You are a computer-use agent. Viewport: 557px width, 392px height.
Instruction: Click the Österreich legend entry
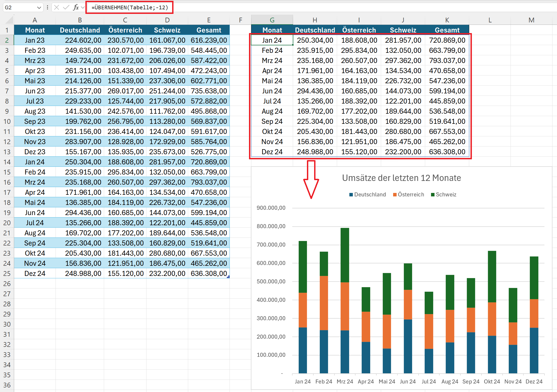pyautogui.click(x=411, y=195)
